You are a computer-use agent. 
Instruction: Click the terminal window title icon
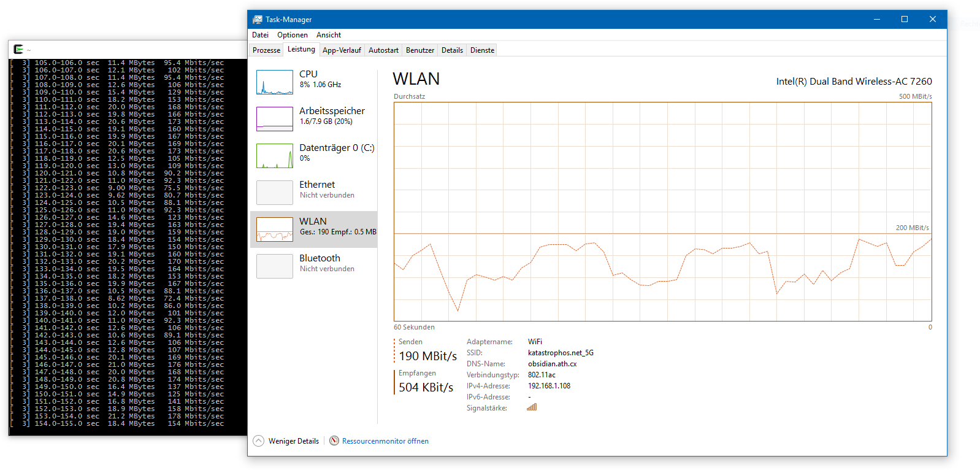pyautogui.click(x=18, y=49)
